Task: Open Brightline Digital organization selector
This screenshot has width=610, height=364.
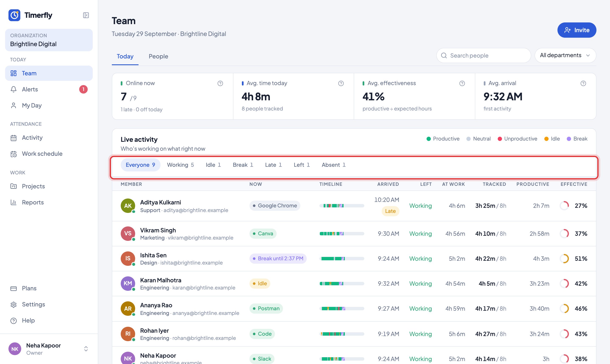Action: (49, 40)
